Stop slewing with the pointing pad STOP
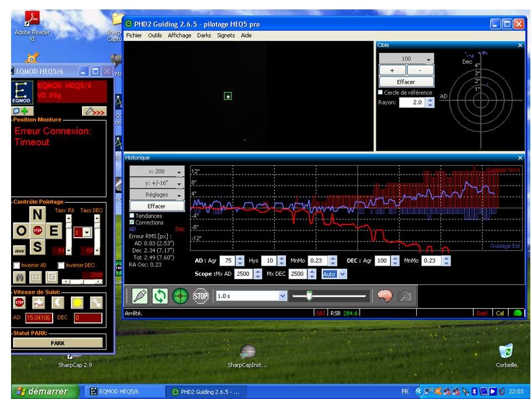This screenshot has height=399, width=532. [x=37, y=231]
